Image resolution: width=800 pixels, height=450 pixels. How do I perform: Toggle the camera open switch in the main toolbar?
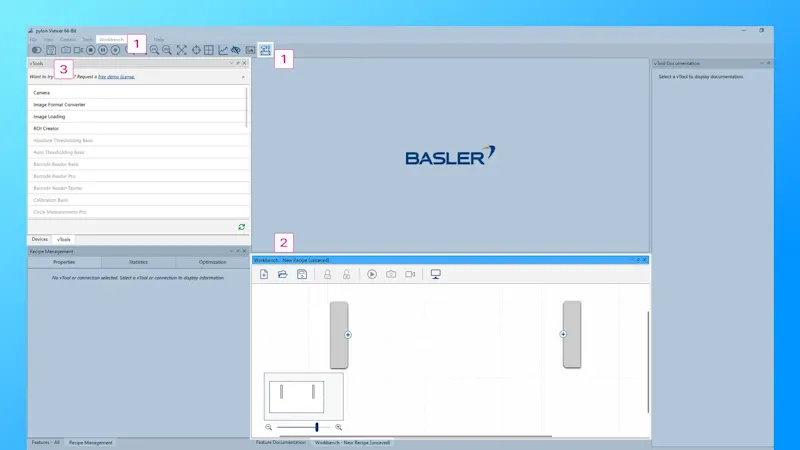pyautogui.click(x=36, y=50)
